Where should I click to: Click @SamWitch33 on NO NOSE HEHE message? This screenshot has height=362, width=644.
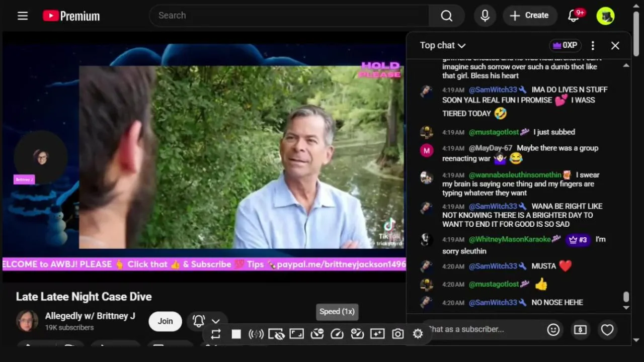point(493,303)
